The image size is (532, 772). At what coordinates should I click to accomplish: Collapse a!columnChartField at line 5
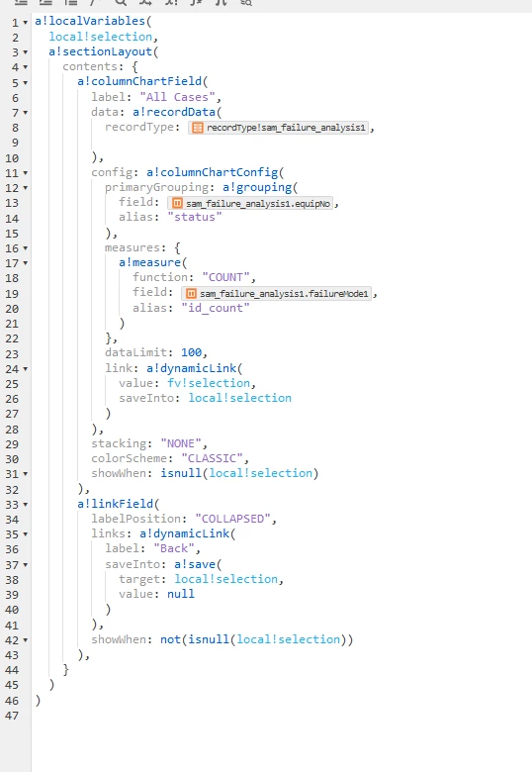point(25,83)
